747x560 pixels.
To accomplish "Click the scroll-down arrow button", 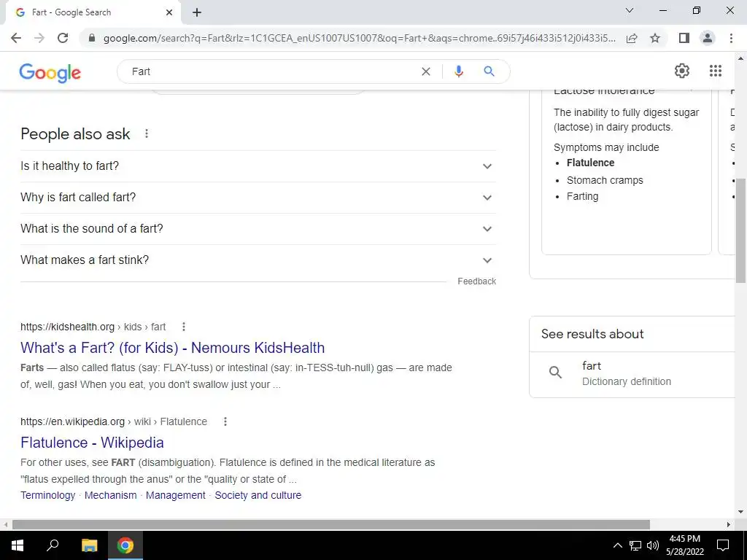I will click(x=741, y=513).
